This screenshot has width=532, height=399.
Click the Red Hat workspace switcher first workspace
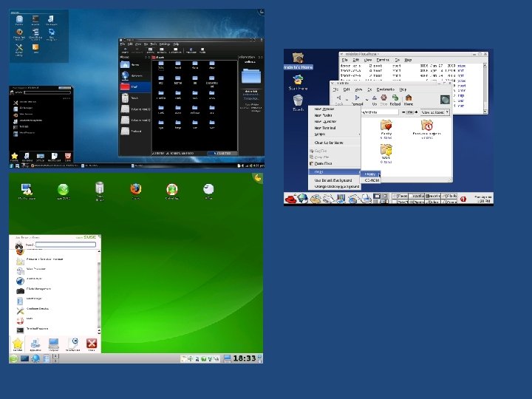377,196
